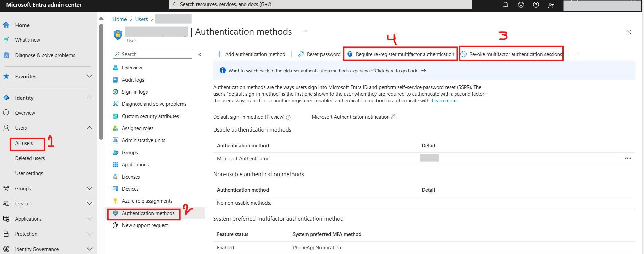The width and height of the screenshot is (644, 254).
Task: Click the Users breadcrumb link
Action: click(141, 19)
